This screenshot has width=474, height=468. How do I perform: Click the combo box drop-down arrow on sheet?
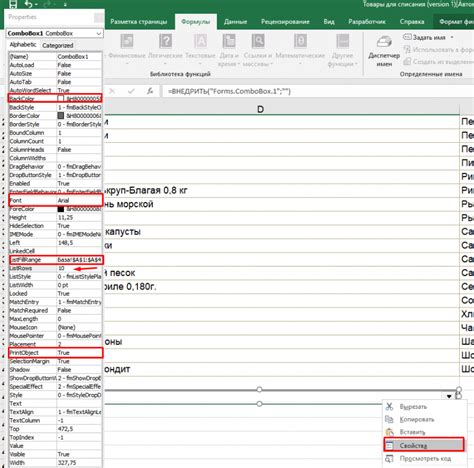pos(449,397)
